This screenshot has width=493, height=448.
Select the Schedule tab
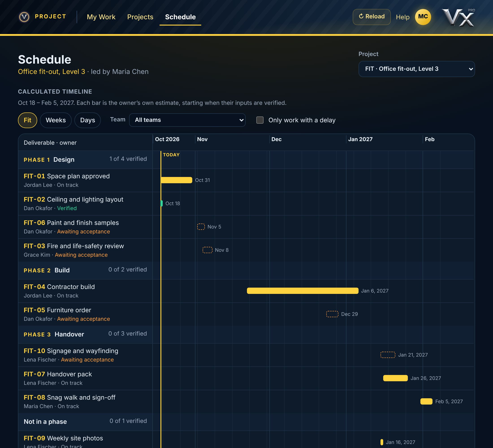tap(180, 17)
